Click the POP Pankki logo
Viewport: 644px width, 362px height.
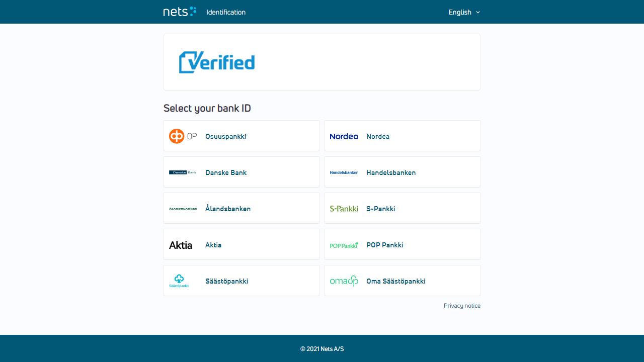click(344, 245)
